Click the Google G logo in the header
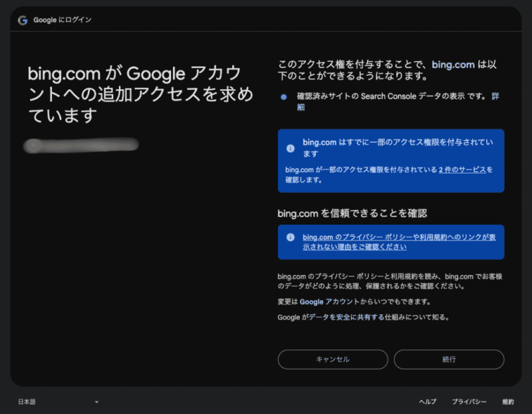Image resolution: width=532 pixels, height=414 pixels. tap(22, 20)
